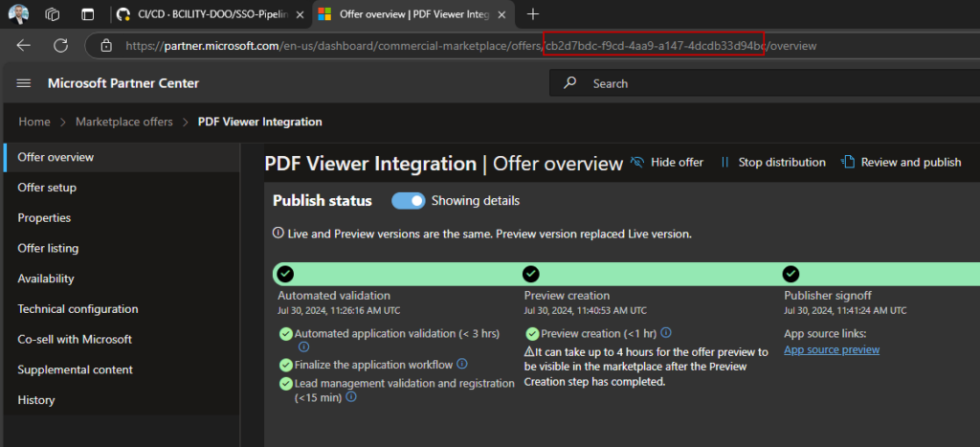Click the search magnifier icon
The image size is (980, 447).
point(569,82)
